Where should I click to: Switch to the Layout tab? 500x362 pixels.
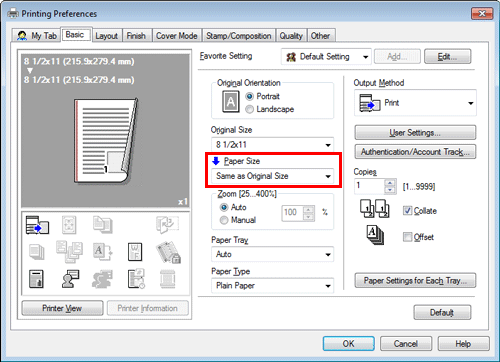107,36
